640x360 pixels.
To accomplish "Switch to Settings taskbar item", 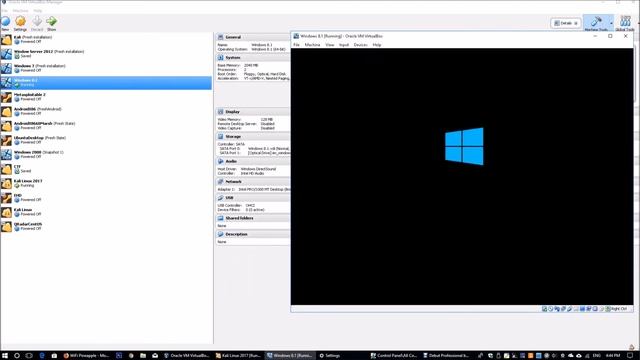I will [330, 356].
